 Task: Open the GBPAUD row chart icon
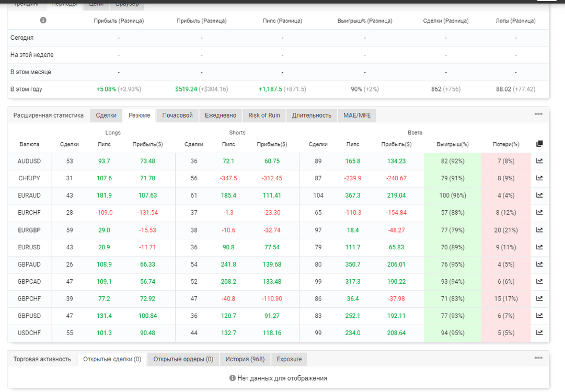pyautogui.click(x=539, y=264)
